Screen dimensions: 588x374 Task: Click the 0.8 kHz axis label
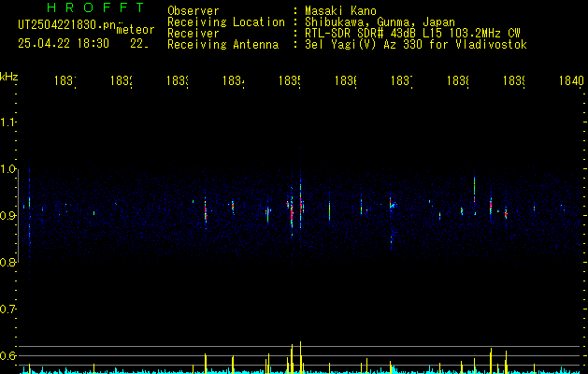[x=7, y=262]
